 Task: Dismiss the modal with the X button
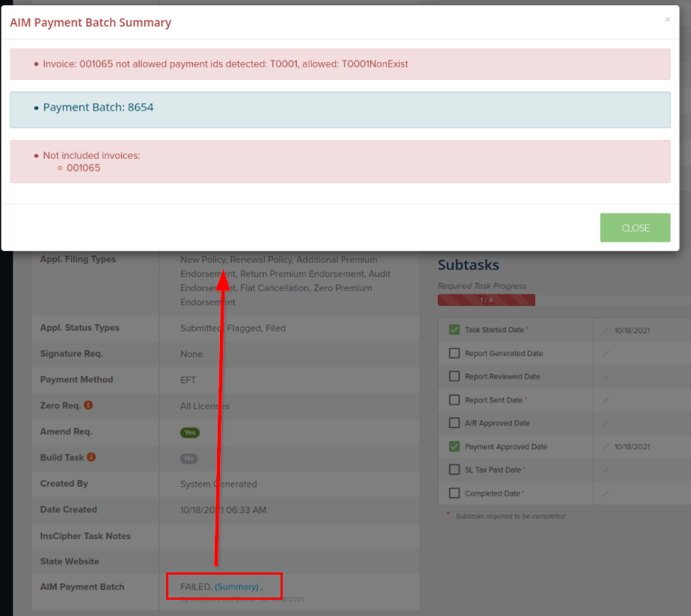point(667,20)
